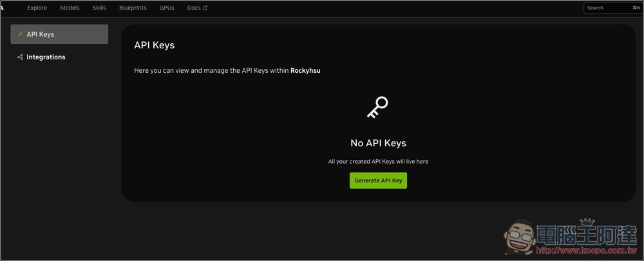Screen dimensions: 644x261
Task: Click the bold Rockyhsu organization name
Action: 305,70
